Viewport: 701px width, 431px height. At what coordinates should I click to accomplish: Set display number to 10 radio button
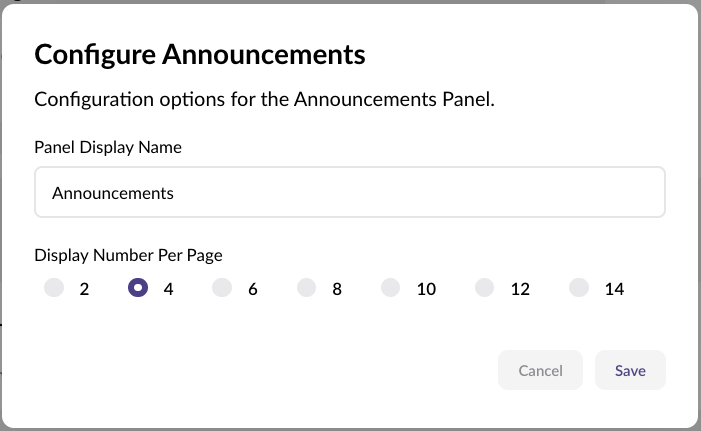click(391, 288)
